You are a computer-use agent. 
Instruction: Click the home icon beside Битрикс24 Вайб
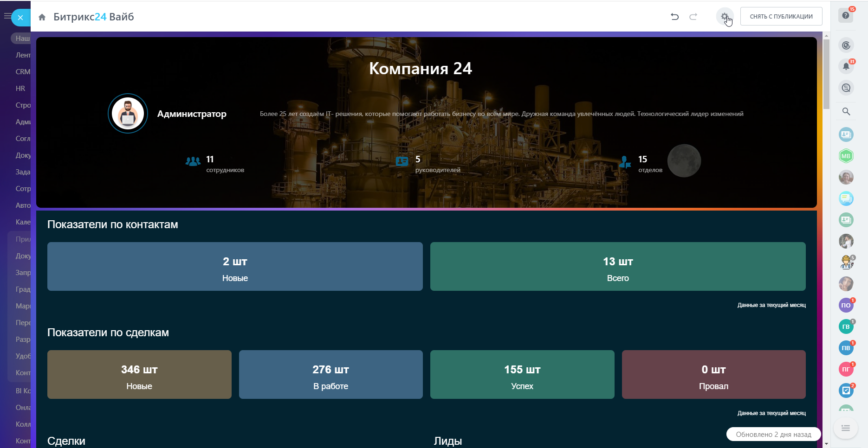coord(42,17)
